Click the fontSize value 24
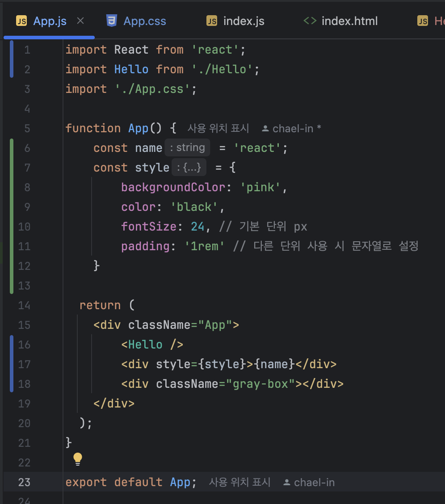 click(x=197, y=227)
